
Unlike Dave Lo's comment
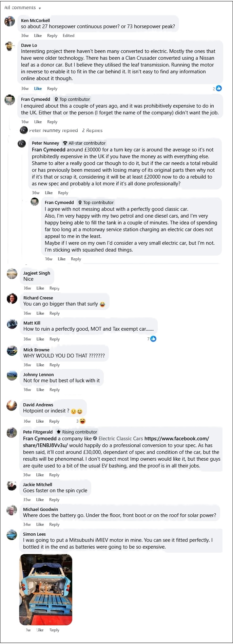[38, 88]
